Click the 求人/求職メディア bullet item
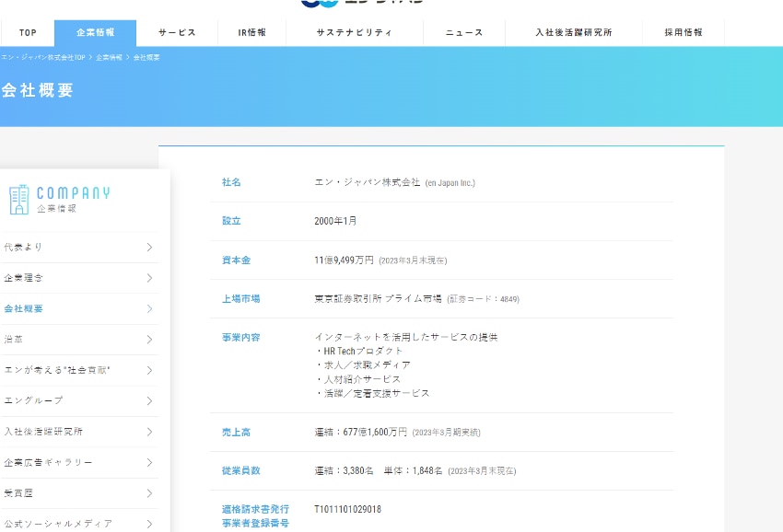This screenshot has height=532, width=783. coord(363,365)
